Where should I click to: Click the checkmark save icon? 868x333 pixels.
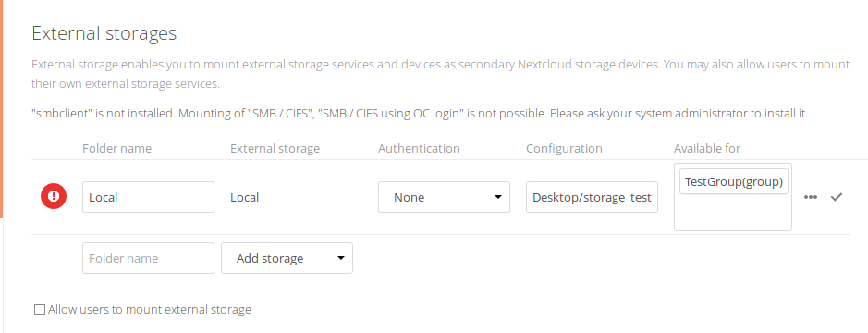coord(837,197)
